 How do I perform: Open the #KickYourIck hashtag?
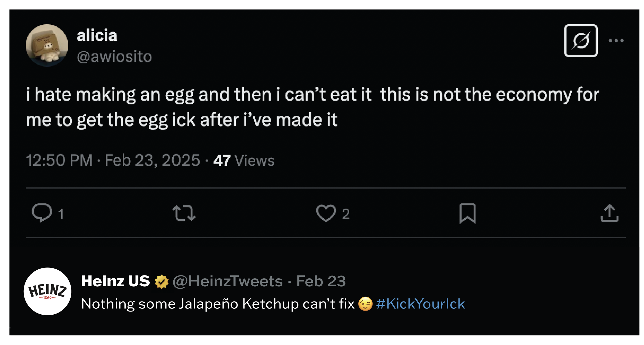(x=420, y=304)
